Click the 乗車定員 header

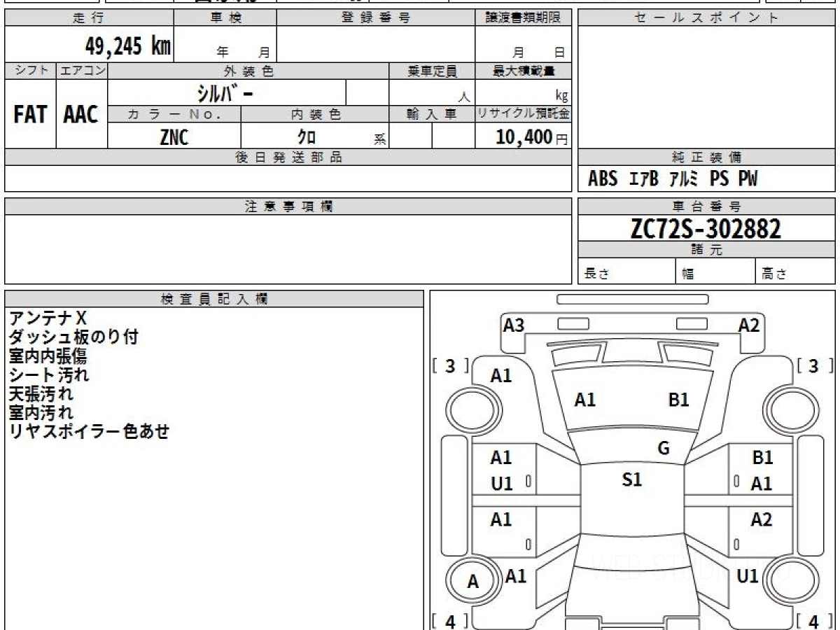coord(432,71)
